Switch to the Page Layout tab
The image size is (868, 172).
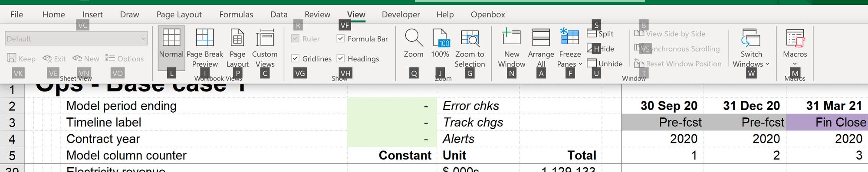click(x=179, y=15)
